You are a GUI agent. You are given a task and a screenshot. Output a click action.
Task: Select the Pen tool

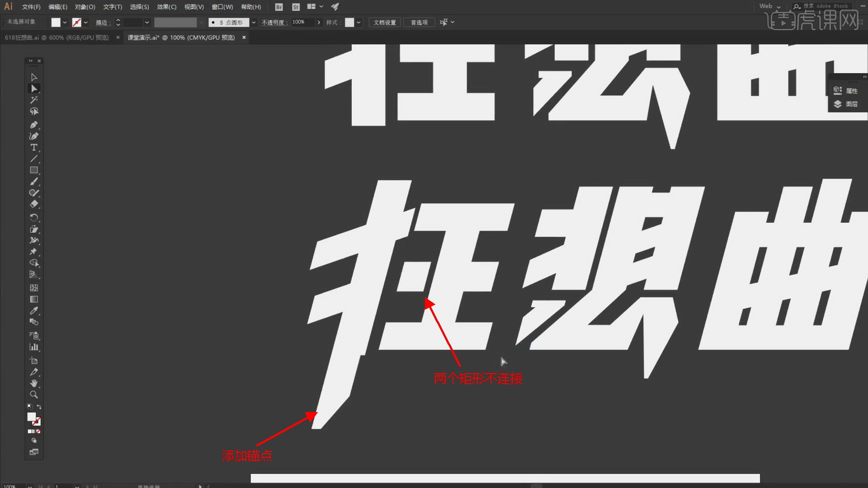[34, 125]
